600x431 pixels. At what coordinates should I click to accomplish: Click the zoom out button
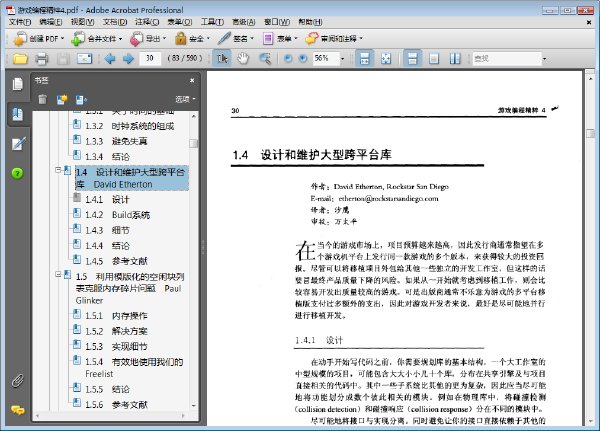point(288,59)
